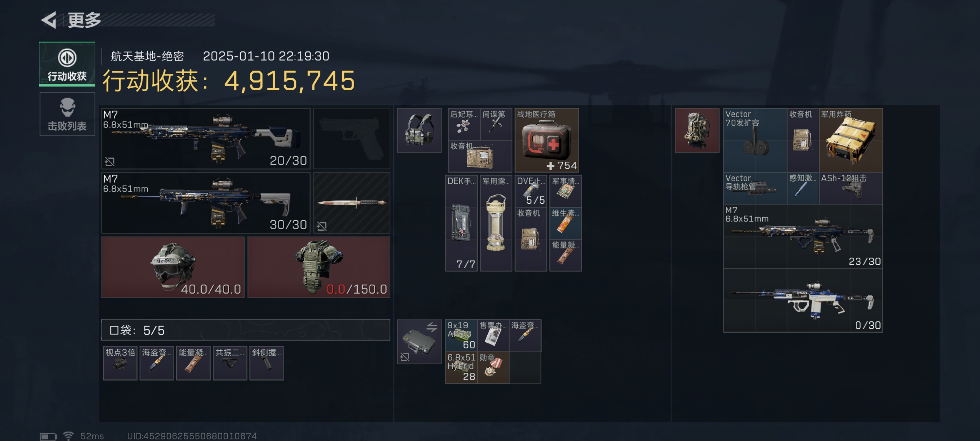The height and width of the screenshot is (441, 980).
Task: Select the combat knife melee slot
Action: (x=352, y=203)
